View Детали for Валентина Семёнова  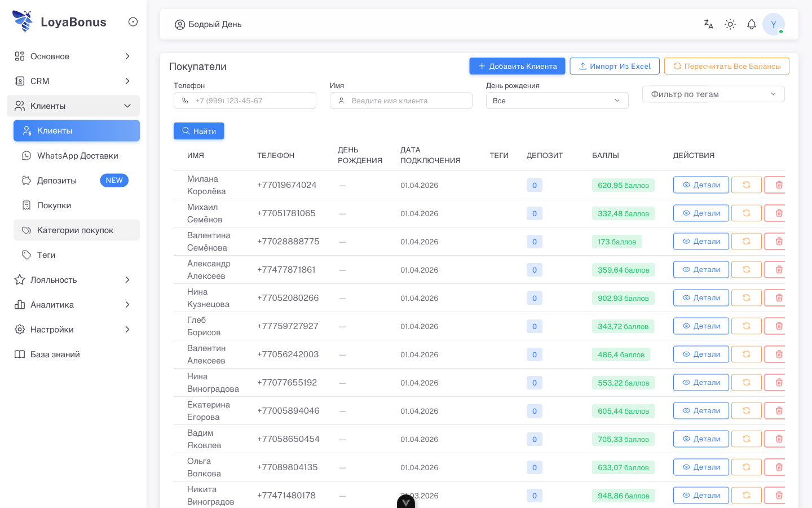tap(701, 242)
